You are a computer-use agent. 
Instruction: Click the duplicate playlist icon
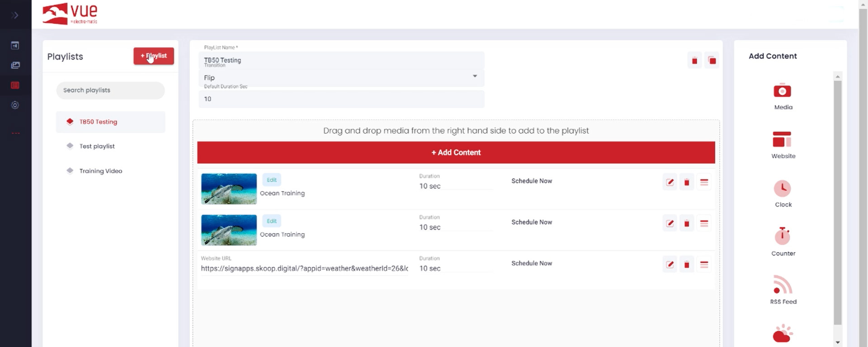tap(712, 61)
